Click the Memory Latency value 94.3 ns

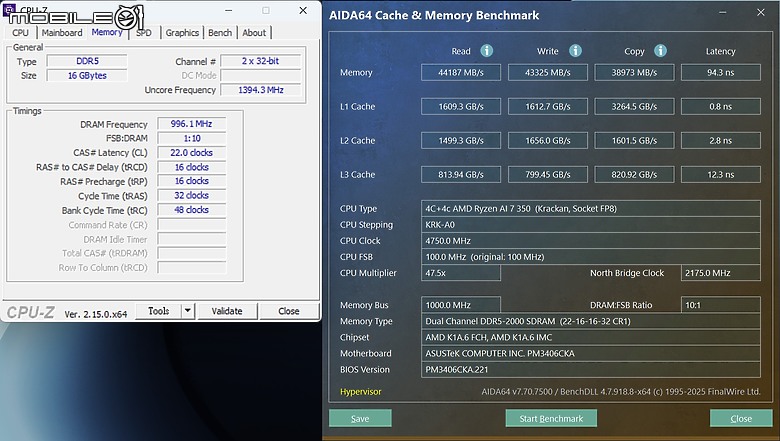720,73
